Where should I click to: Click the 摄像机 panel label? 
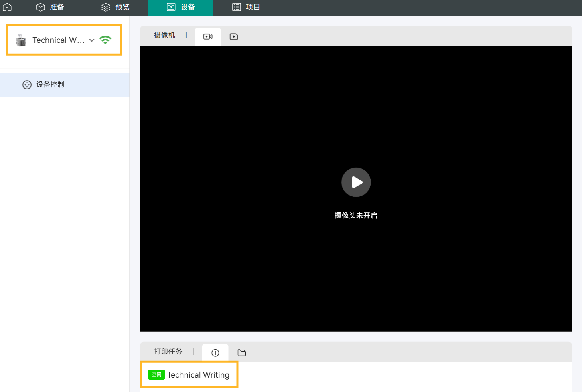click(164, 35)
